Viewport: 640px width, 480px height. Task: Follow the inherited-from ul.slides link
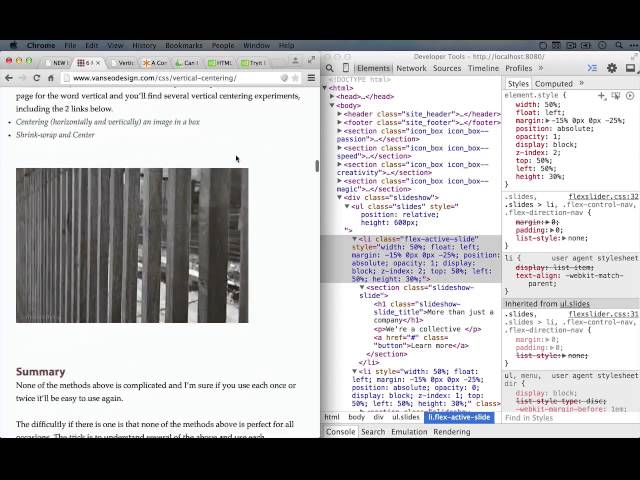(x=574, y=304)
